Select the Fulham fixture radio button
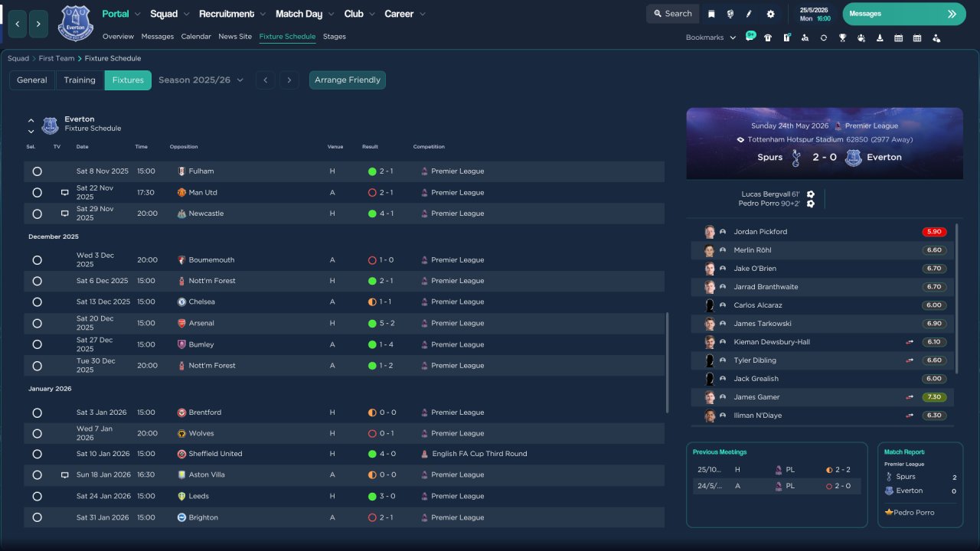Image resolution: width=980 pixels, height=551 pixels. (37, 171)
